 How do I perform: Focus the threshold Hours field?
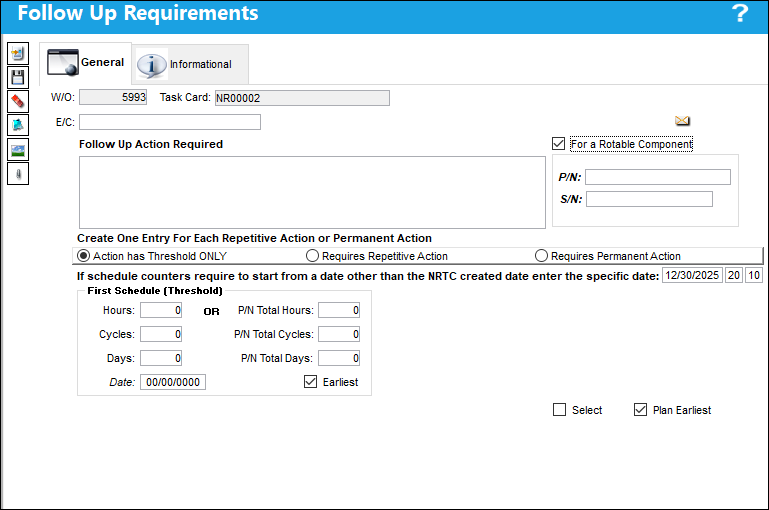[161, 310]
